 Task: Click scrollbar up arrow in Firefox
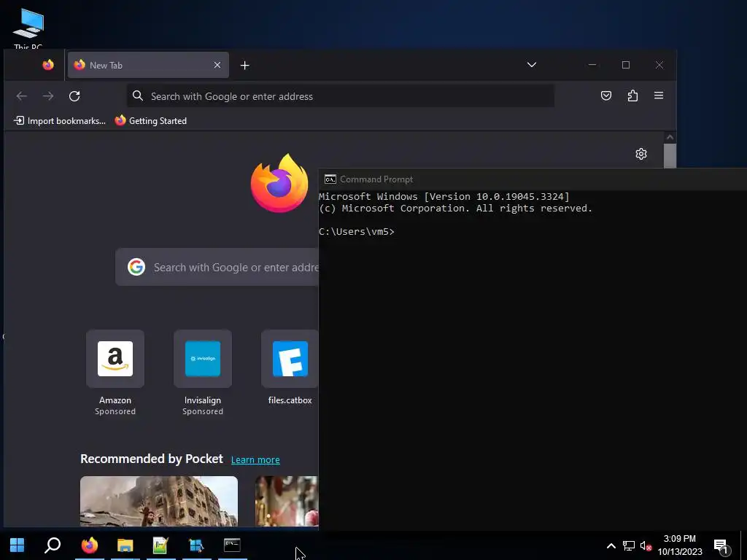(x=670, y=137)
